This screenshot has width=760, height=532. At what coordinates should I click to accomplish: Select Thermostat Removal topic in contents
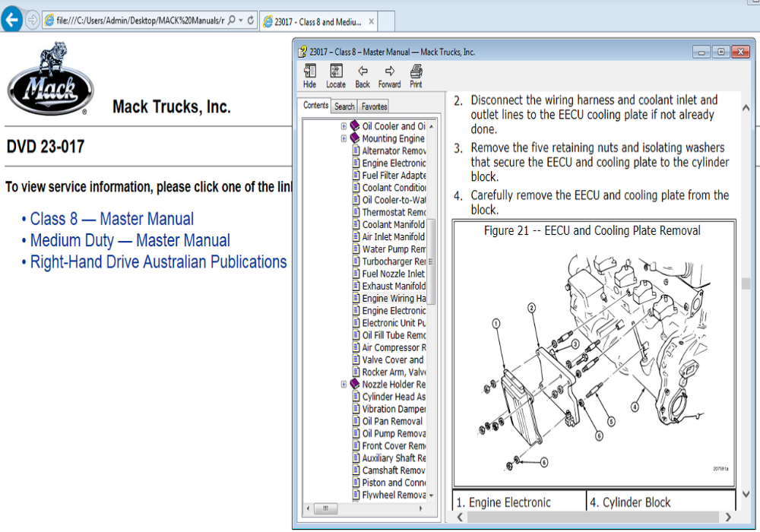click(x=394, y=212)
